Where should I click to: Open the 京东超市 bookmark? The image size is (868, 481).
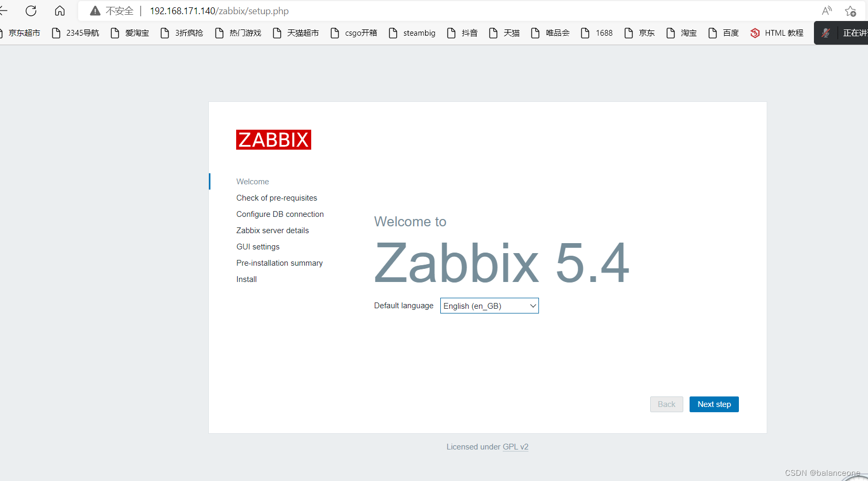(21, 33)
